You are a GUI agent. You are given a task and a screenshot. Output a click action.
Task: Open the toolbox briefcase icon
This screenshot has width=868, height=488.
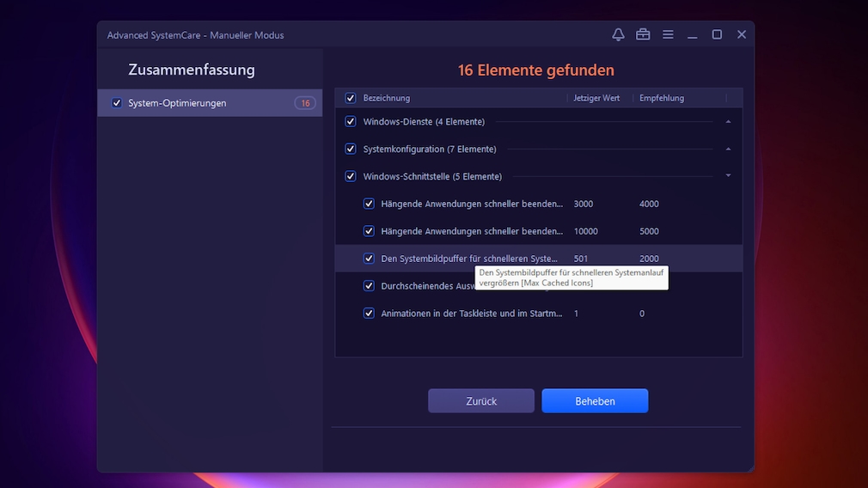coord(642,34)
